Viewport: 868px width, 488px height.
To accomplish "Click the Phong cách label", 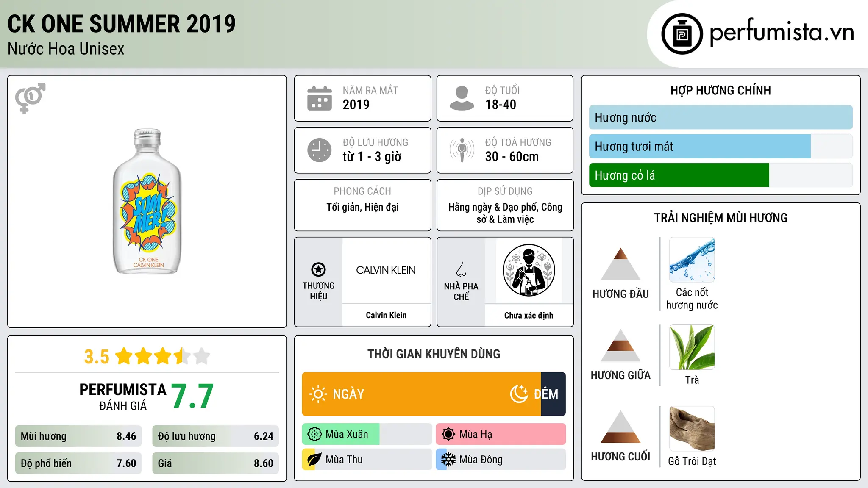I will [x=362, y=191].
